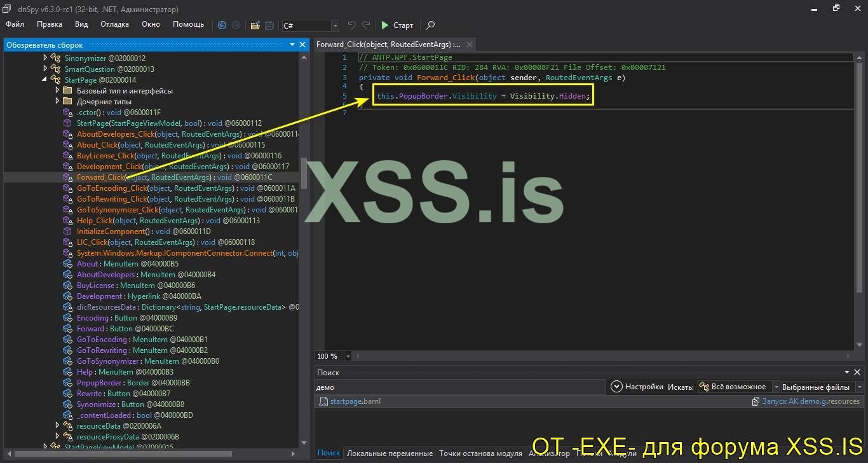Image resolution: width=868 pixels, height=463 pixels.
Task: Click the class icon beside SmartQuestion
Action: (x=55, y=69)
